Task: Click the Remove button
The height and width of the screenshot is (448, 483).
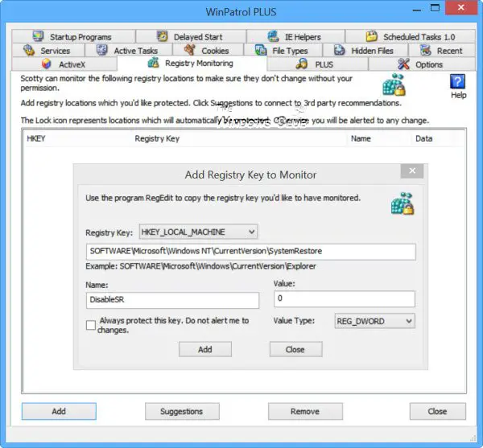Action: [305, 411]
